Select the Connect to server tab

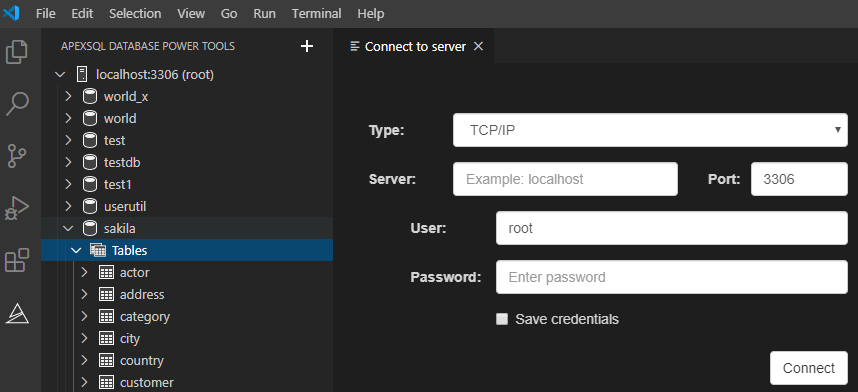tap(415, 47)
